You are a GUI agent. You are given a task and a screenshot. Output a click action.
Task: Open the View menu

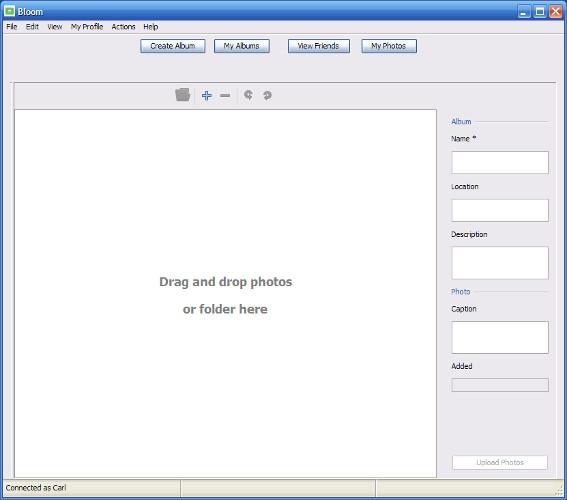tap(55, 27)
